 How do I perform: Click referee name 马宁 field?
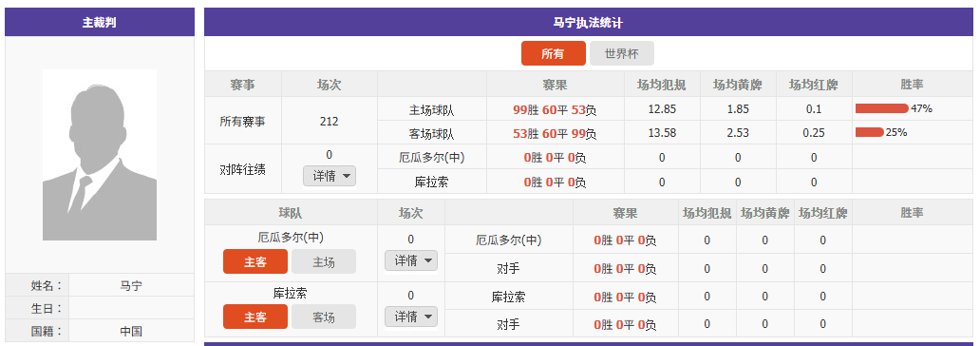[x=131, y=285]
